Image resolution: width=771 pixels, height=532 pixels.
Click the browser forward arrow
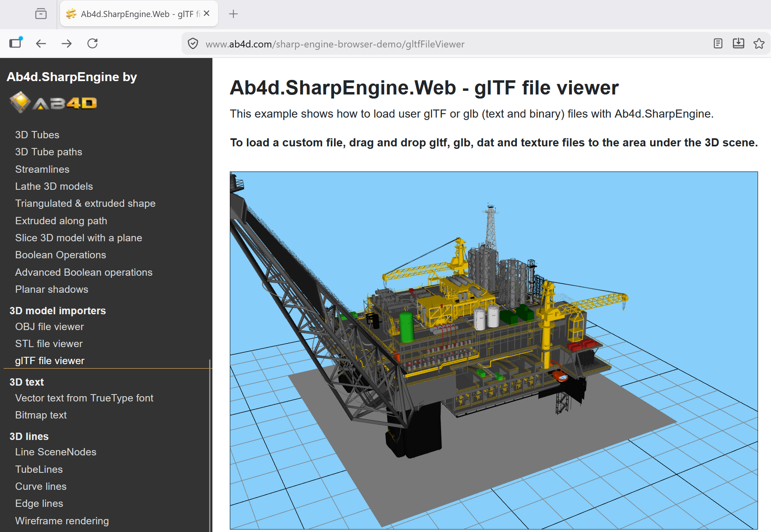(66, 43)
